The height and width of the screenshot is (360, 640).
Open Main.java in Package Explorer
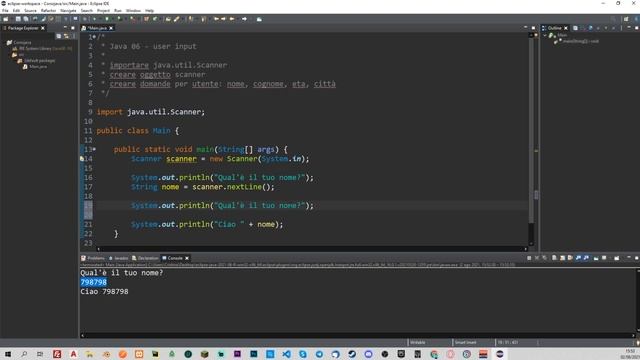click(x=35, y=67)
